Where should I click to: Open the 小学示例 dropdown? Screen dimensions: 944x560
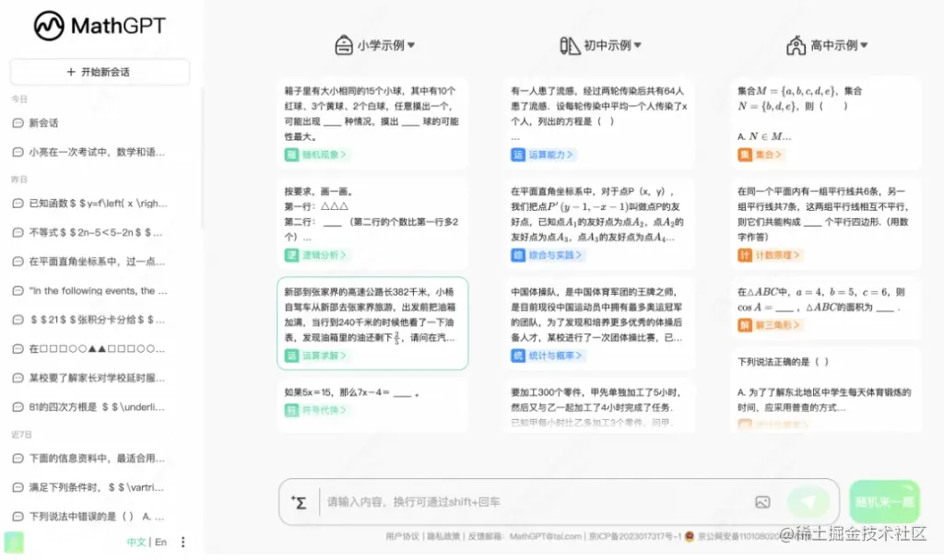376,43
